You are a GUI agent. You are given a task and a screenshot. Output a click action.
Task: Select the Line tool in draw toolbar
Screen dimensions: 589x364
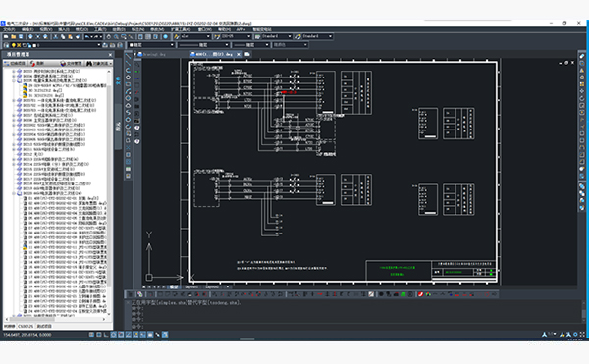128,56
